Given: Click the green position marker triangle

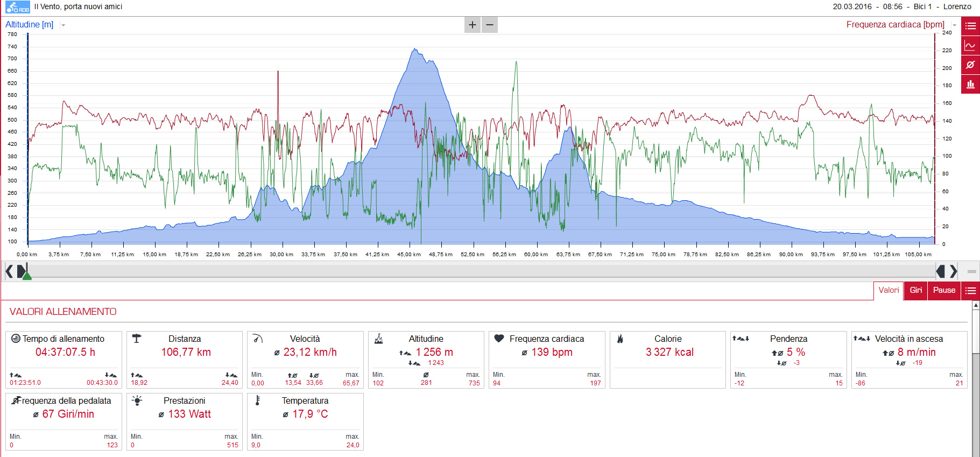Looking at the screenshot, I should pyautogui.click(x=27, y=276).
